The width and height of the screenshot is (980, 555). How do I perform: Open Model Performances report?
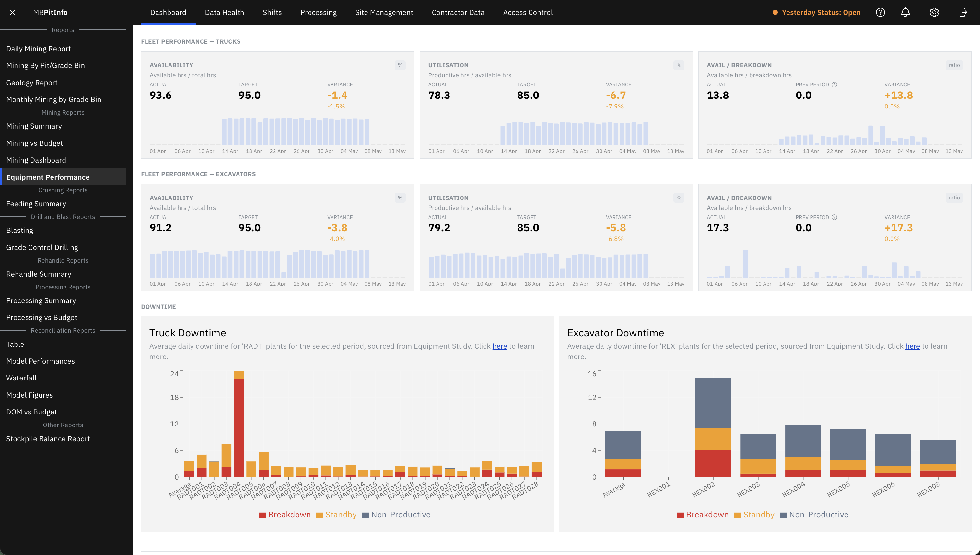63,361
